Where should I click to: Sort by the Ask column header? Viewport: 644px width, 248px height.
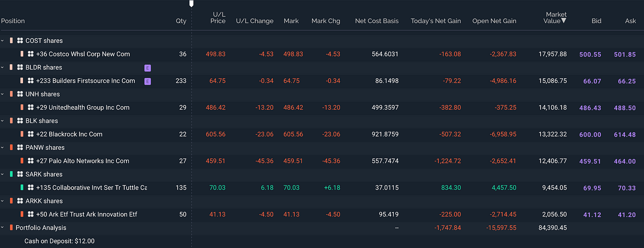631,21
